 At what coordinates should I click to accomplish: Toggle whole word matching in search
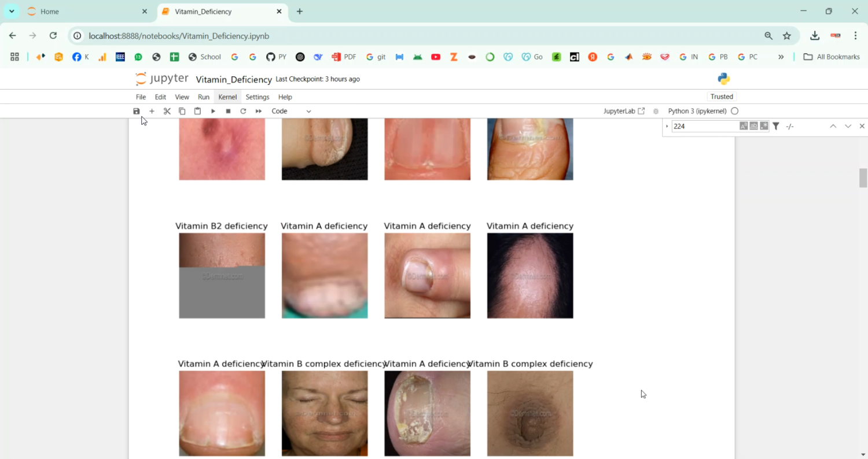point(753,125)
